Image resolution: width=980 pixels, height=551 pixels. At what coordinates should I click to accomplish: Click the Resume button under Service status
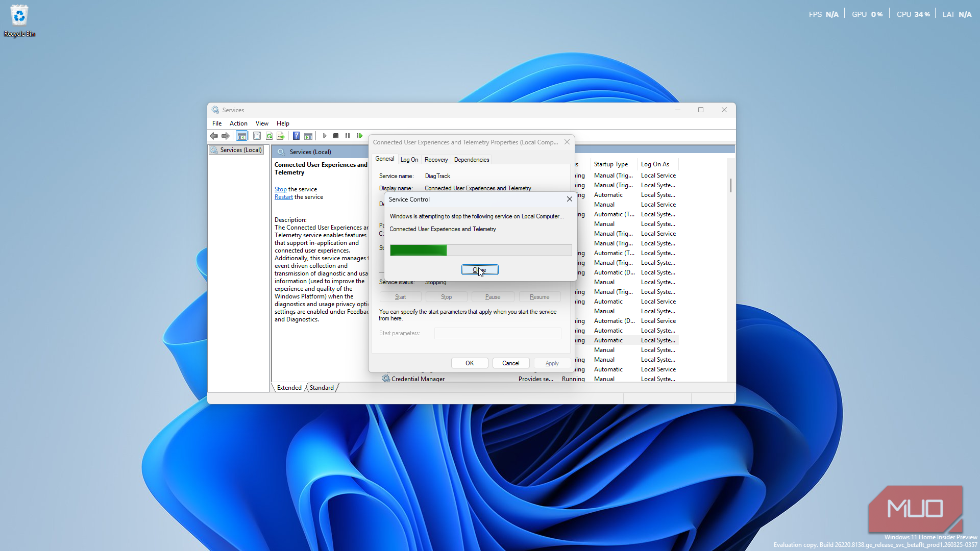(540, 297)
